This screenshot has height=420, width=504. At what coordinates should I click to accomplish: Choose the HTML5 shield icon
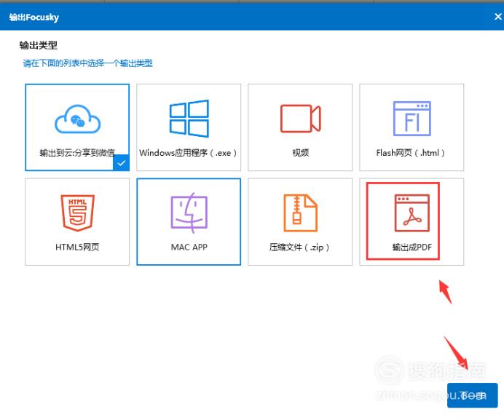77,213
